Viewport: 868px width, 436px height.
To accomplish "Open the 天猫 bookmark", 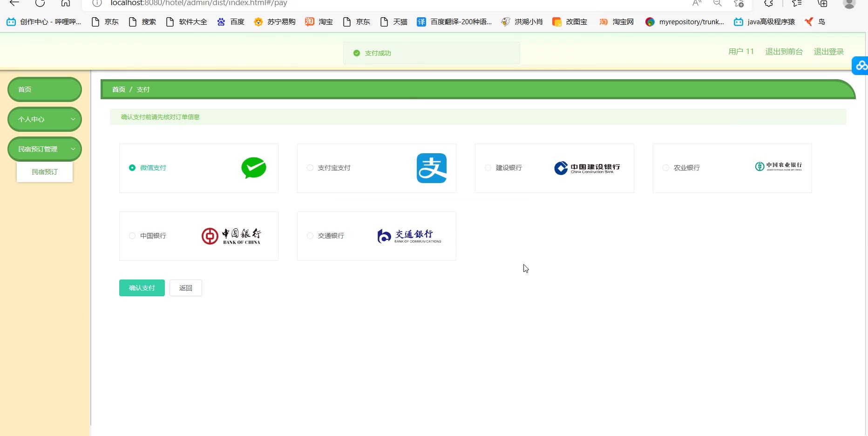I will (394, 22).
